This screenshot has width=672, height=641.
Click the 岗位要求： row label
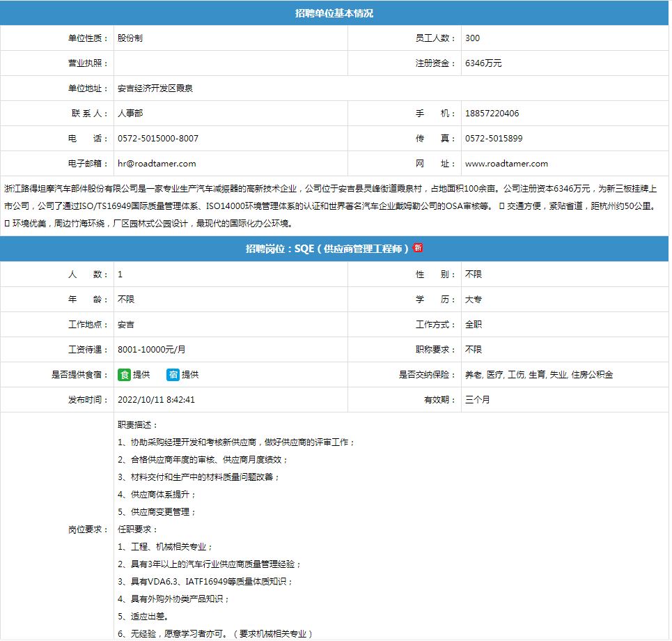tap(88, 530)
